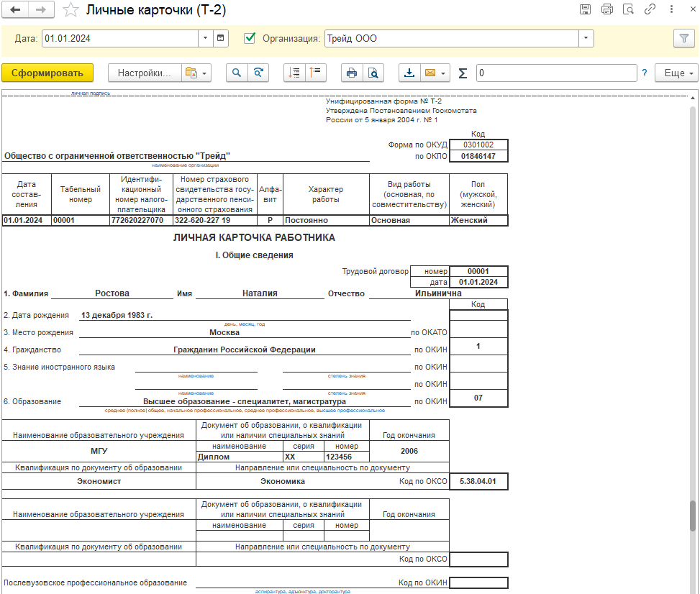Select the Алфавит cell with letter Р
The width and height of the screenshot is (700, 594).
click(x=270, y=220)
